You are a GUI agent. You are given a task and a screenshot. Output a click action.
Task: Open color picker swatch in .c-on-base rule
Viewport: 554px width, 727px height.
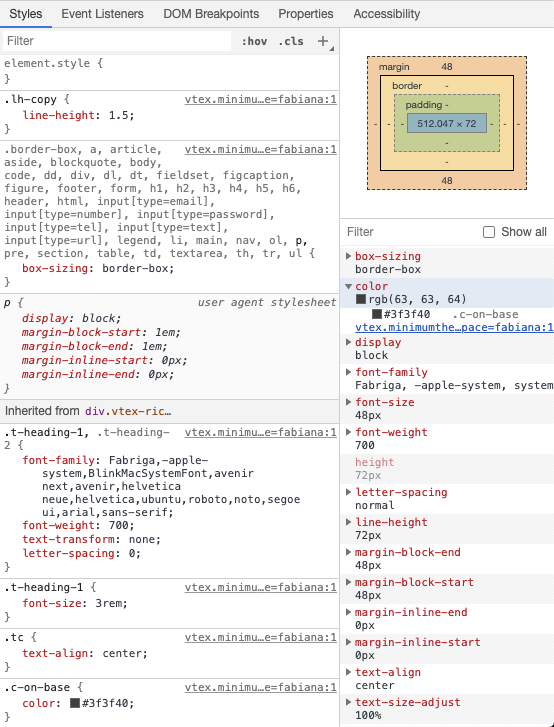click(75, 703)
